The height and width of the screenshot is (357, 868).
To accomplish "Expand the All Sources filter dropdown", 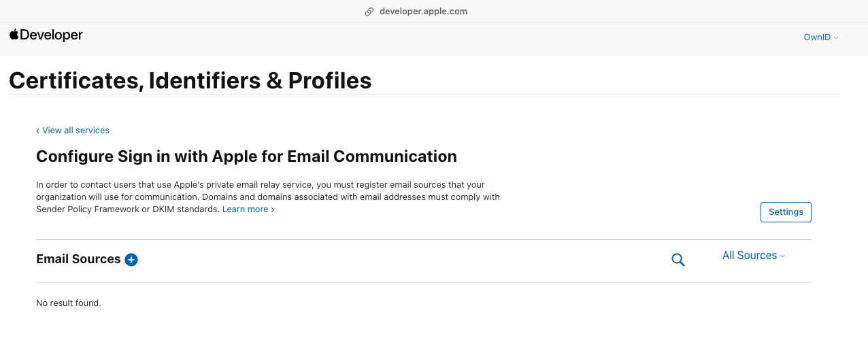I will [x=754, y=256].
